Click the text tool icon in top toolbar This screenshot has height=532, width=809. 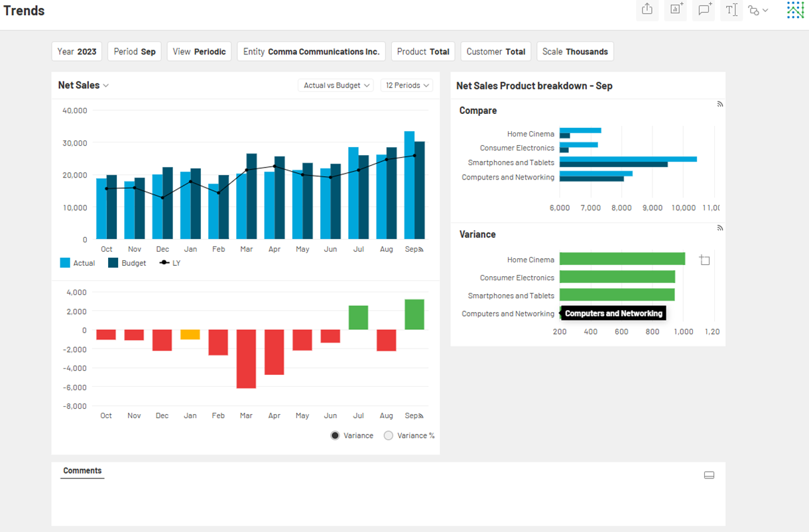point(731,9)
